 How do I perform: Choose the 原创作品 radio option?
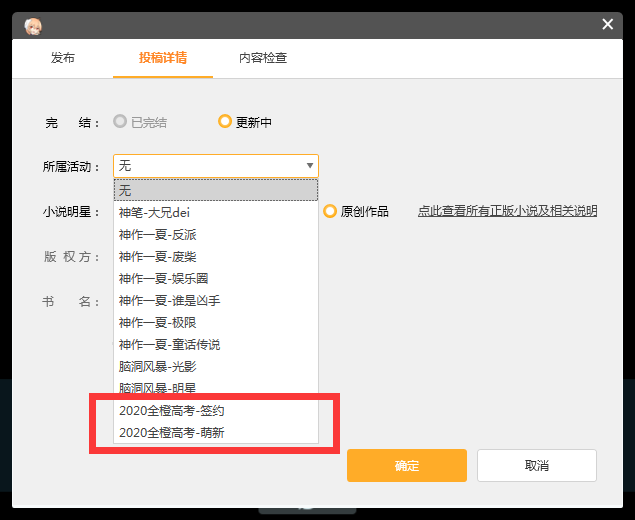coord(331,211)
